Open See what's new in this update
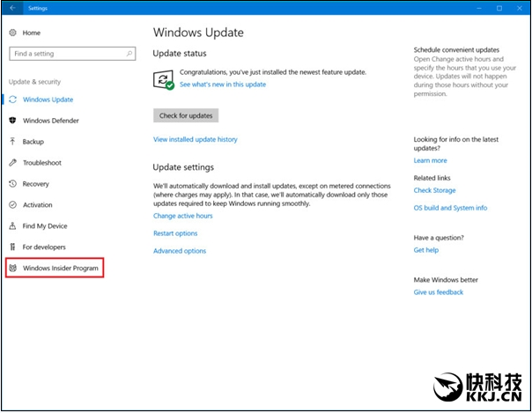The width and height of the screenshot is (532, 413). [x=223, y=85]
